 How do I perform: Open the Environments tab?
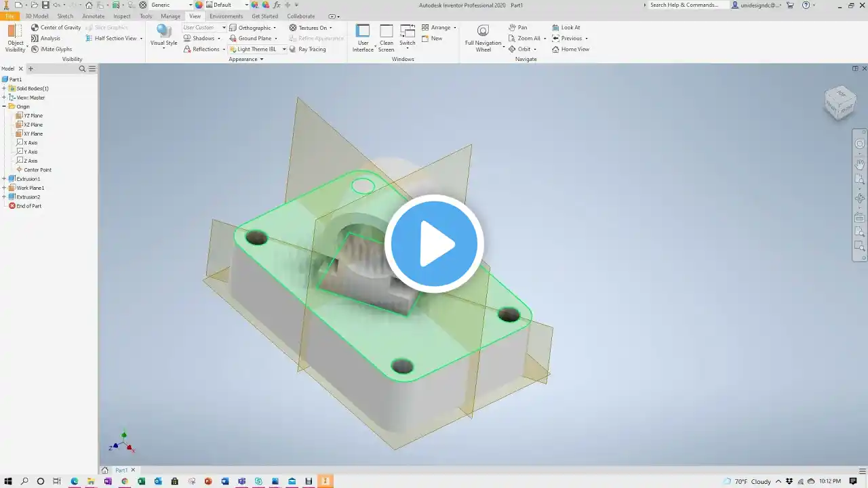pos(226,16)
